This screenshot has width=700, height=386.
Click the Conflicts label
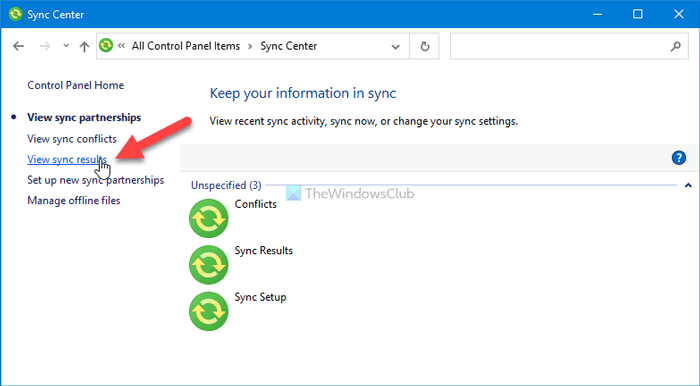pyautogui.click(x=256, y=204)
